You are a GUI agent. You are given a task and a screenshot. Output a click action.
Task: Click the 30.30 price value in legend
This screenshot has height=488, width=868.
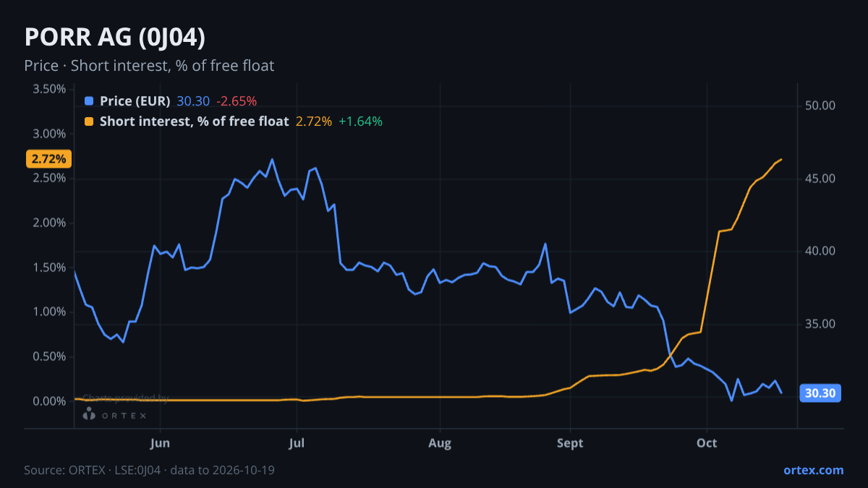(x=193, y=101)
